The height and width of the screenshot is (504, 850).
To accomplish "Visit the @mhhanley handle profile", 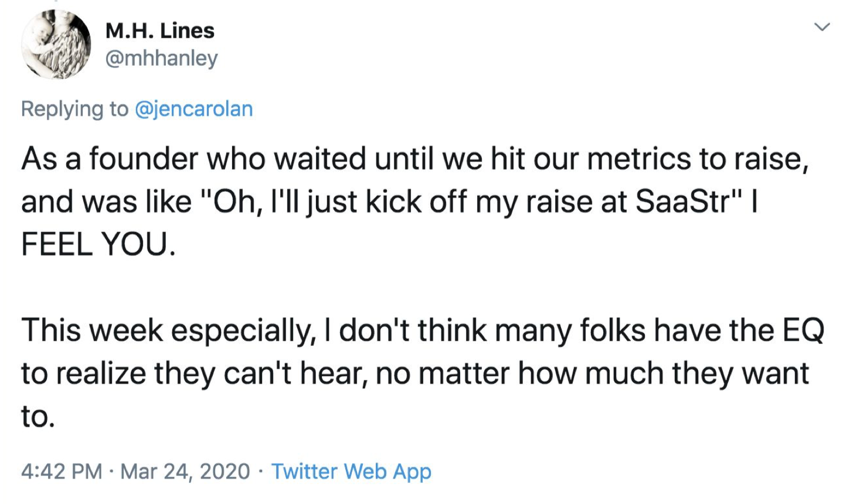I will click(161, 58).
